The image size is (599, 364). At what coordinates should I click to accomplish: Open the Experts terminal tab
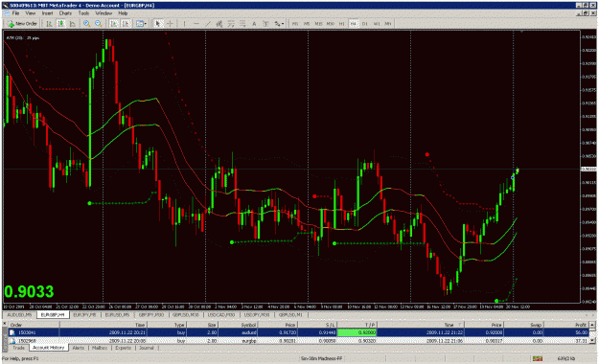coord(123,348)
